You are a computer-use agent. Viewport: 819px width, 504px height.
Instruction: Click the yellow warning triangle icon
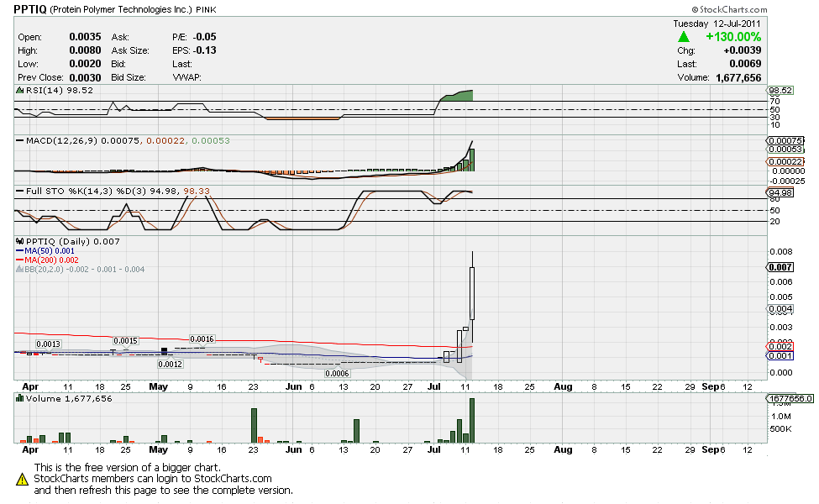(22, 479)
